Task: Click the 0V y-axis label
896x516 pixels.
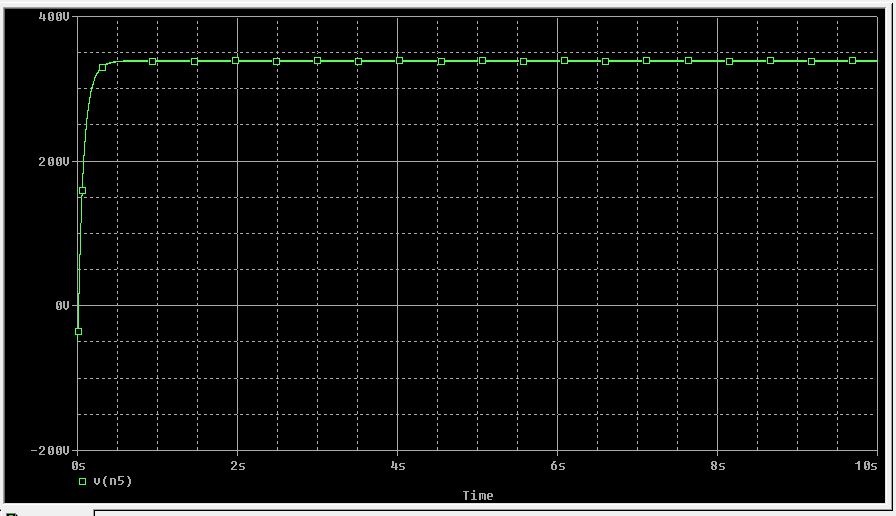Action: [x=62, y=305]
